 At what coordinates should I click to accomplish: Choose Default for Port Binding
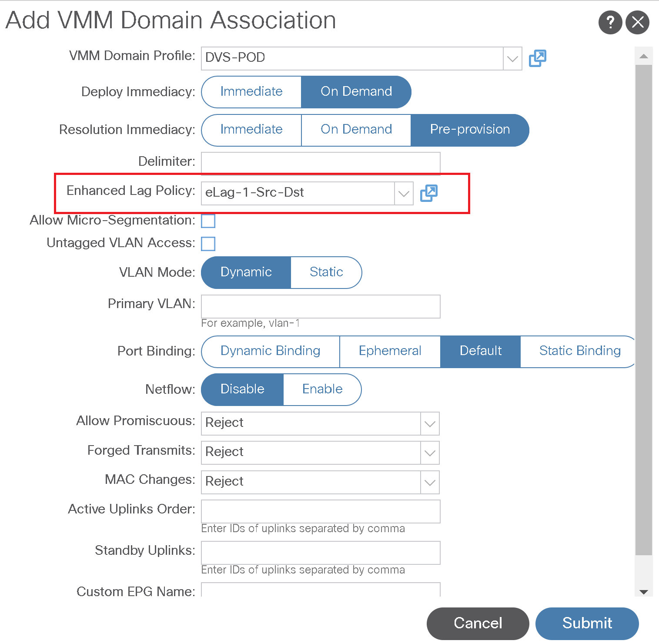481,352
